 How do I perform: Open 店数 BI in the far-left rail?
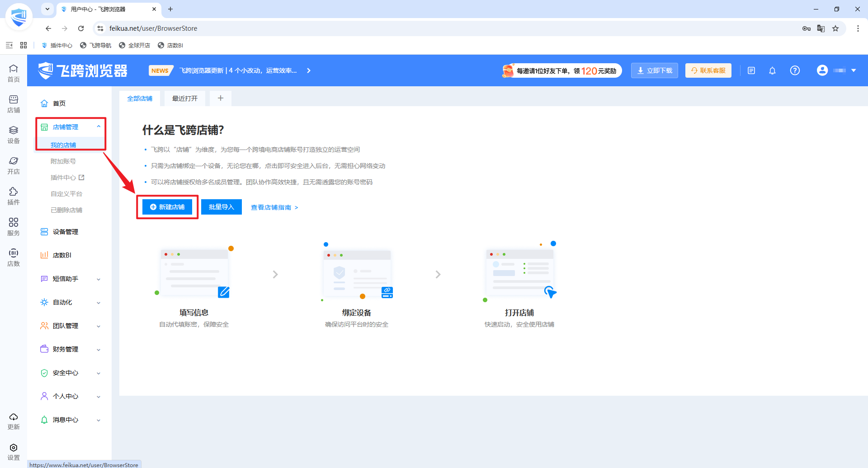pos(14,257)
